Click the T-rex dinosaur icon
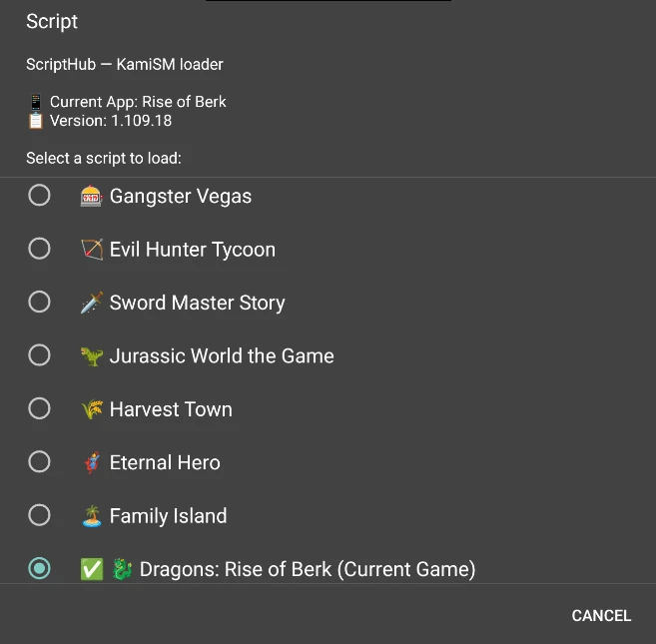 click(x=92, y=356)
